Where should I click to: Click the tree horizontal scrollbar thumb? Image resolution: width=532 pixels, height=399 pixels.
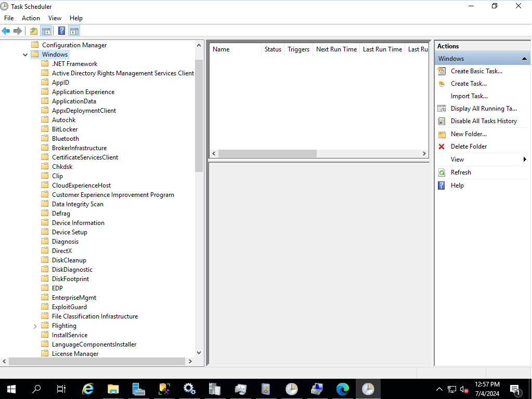coord(97,362)
